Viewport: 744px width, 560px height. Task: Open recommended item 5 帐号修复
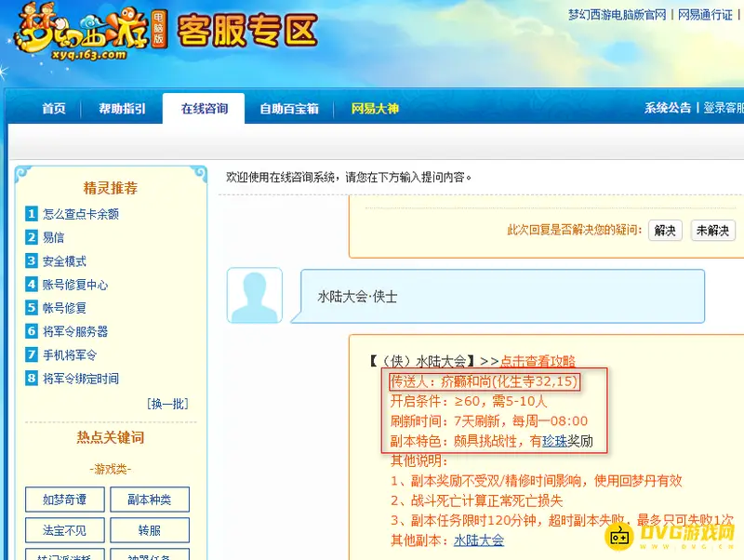coord(56,308)
